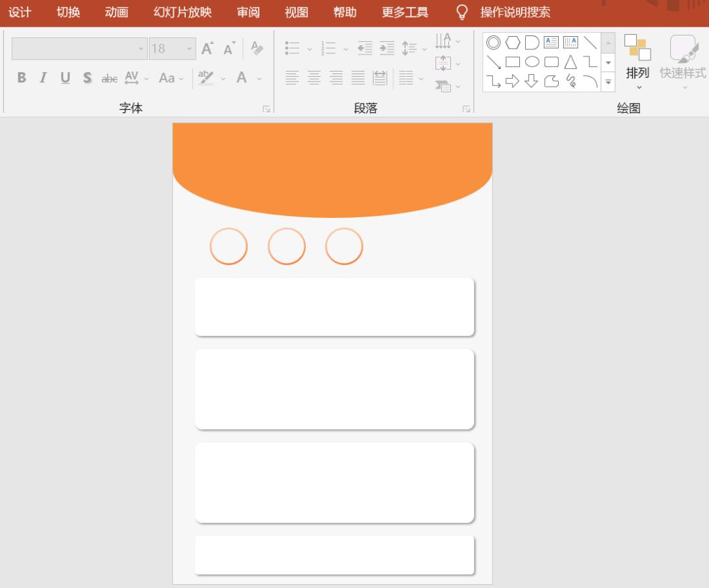This screenshot has width=709, height=588.
Task: Click the center text alignment icon
Action: point(314,78)
